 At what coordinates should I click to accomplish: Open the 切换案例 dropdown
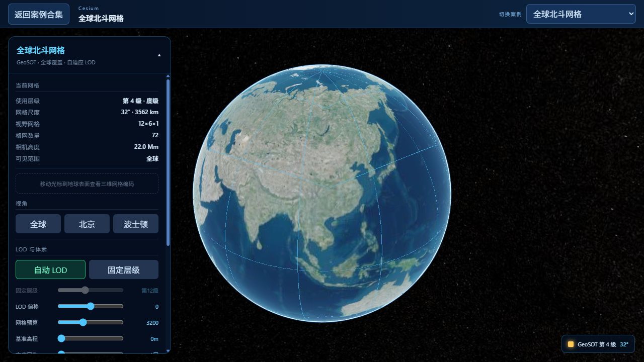[581, 14]
